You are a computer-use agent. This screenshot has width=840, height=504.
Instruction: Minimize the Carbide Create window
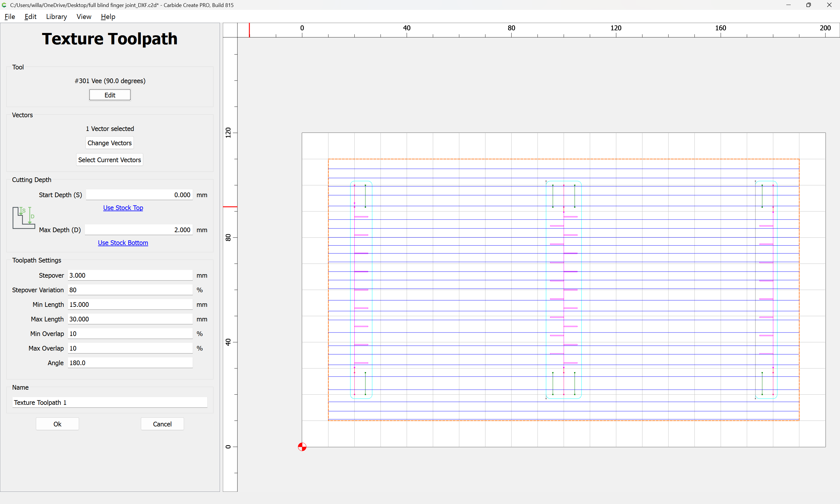pos(788,5)
